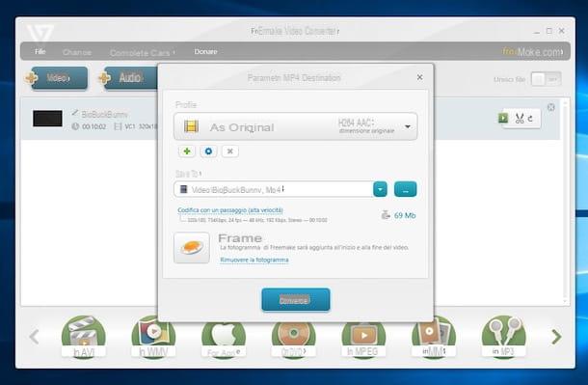
Task: Toggle the join files switch
Action: 546,79
